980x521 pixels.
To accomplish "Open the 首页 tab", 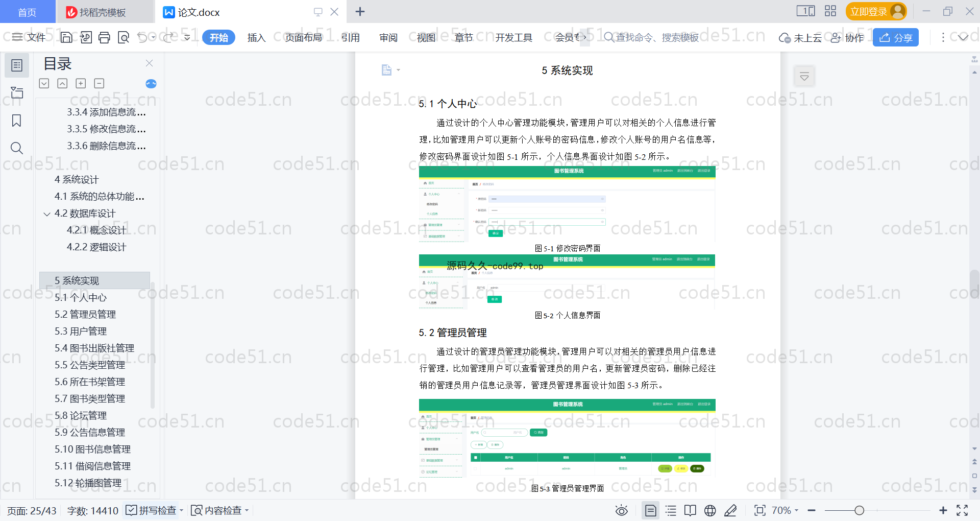I will [27, 12].
